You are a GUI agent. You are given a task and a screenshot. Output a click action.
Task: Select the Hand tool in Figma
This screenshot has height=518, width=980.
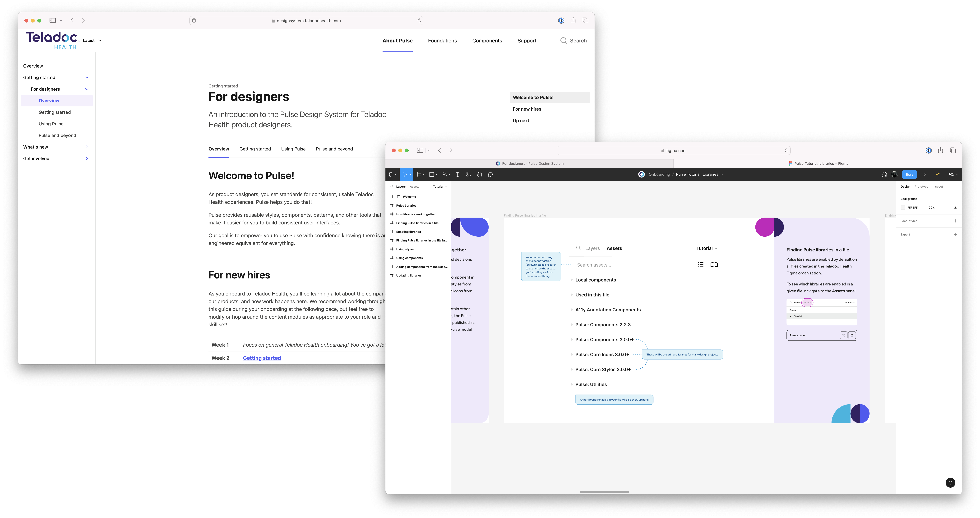[x=479, y=175]
